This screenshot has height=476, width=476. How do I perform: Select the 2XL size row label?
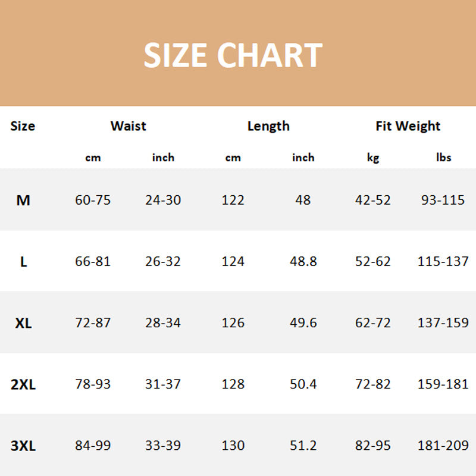click(x=23, y=385)
